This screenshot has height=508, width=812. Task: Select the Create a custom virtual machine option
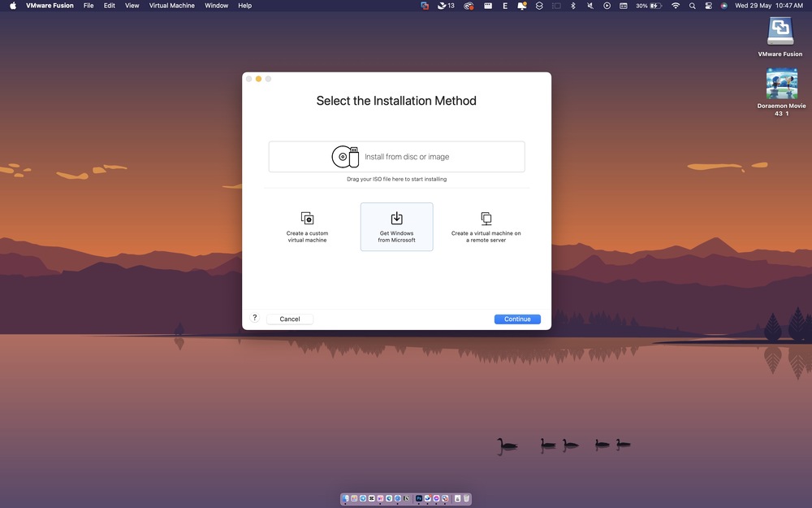coord(307,226)
